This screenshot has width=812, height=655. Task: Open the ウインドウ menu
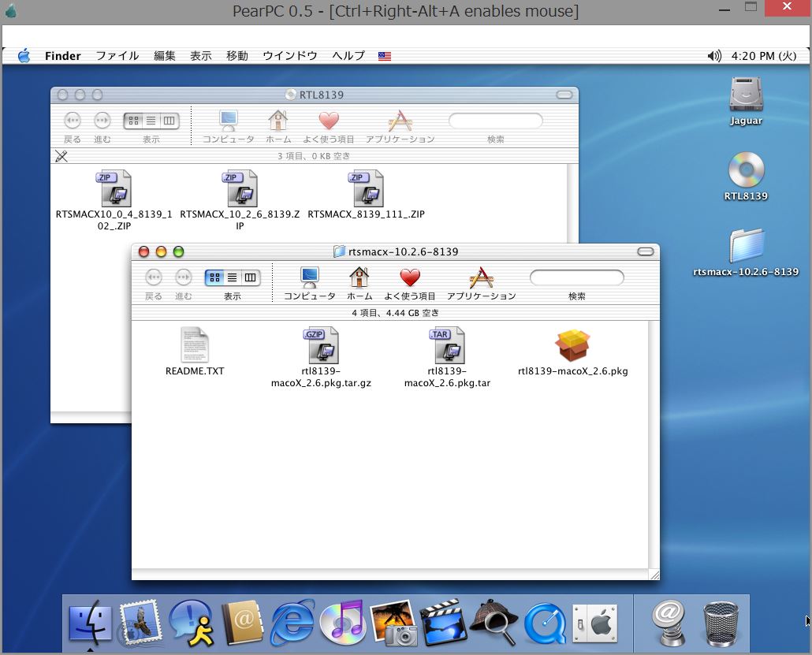pyautogui.click(x=290, y=56)
